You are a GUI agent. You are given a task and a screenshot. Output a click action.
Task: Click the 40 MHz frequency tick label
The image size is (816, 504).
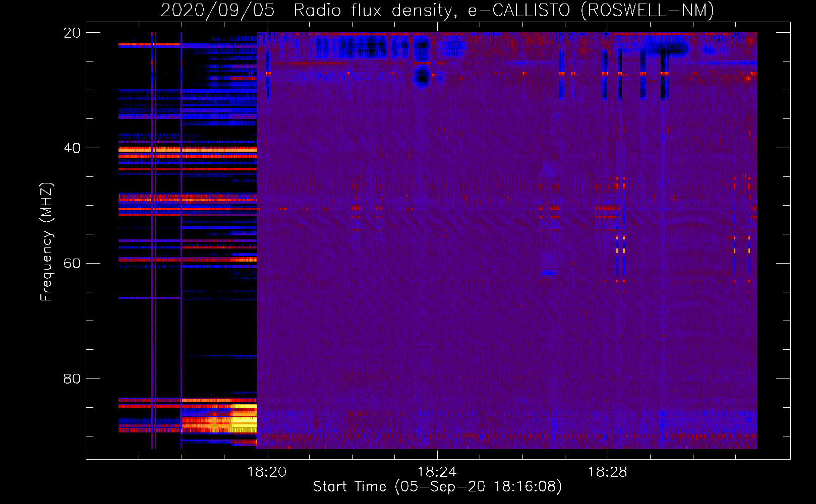pos(72,148)
